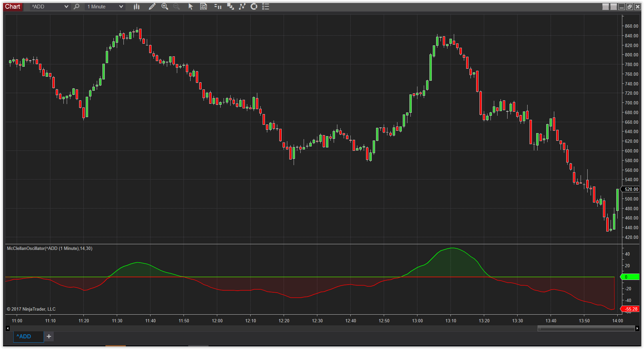Restore down the chart window
This screenshot has width=644, height=349.
tap(630, 7)
